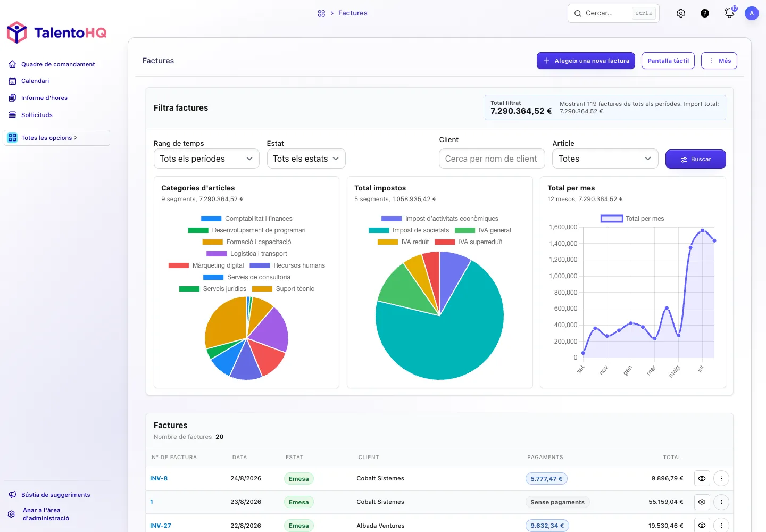Viewport: 766px width, 532px height.
Task: Click Cerca per nom de client field
Action: pos(492,159)
